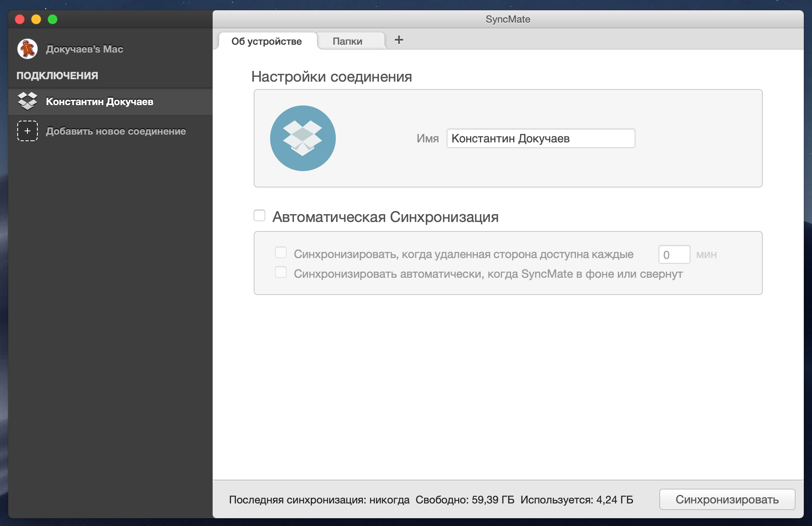Viewport: 812px width, 526px height.
Task: Toggle sync when remote side available checkbox
Action: pos(281,252)
